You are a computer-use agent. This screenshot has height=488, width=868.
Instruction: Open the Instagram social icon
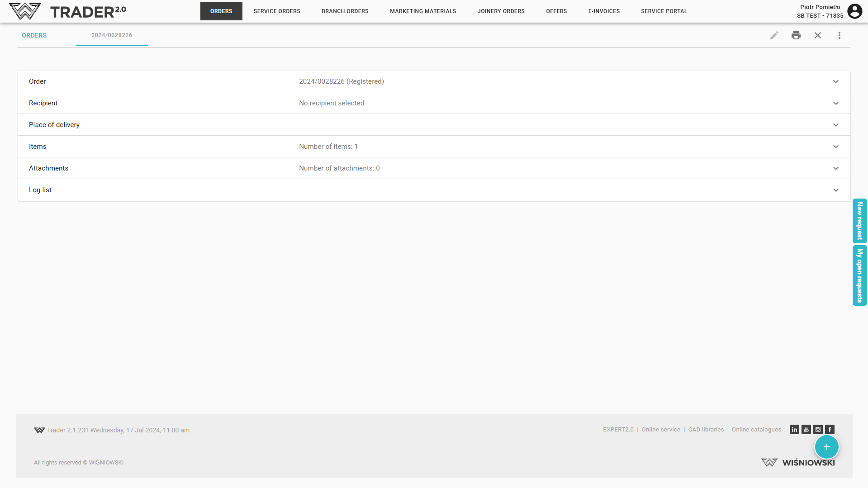tap(818, 430)
